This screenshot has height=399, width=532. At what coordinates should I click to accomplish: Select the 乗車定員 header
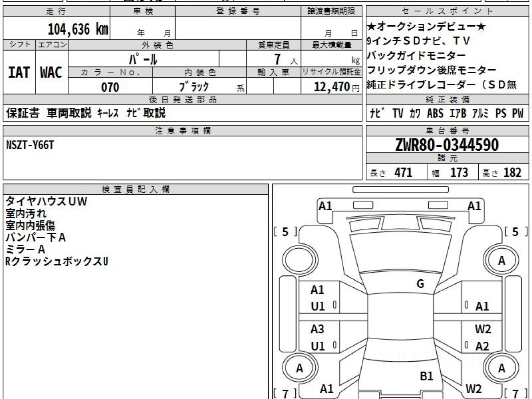point(274,45)
